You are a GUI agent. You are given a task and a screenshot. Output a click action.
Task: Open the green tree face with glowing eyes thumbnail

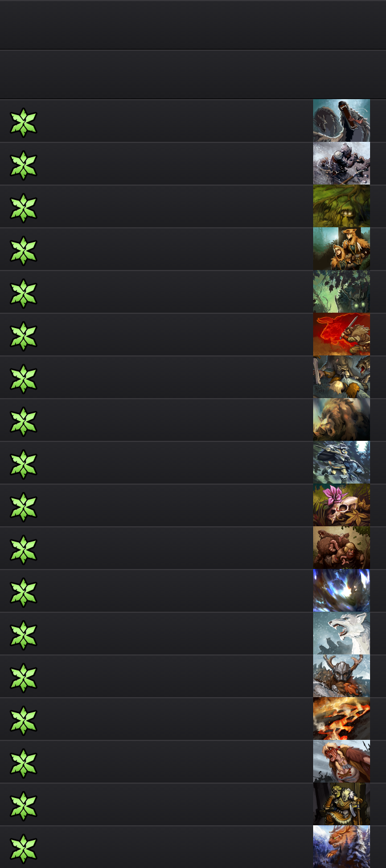342,206
